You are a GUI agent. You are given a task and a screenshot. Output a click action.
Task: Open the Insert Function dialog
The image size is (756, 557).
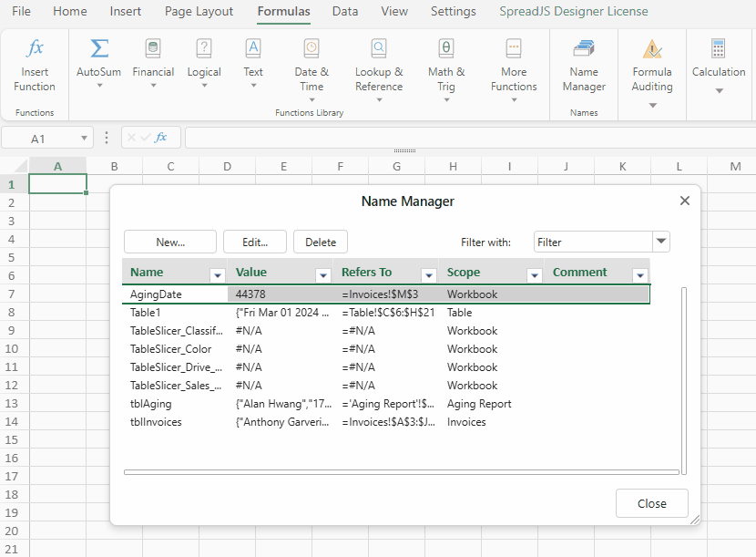[35, 65]
